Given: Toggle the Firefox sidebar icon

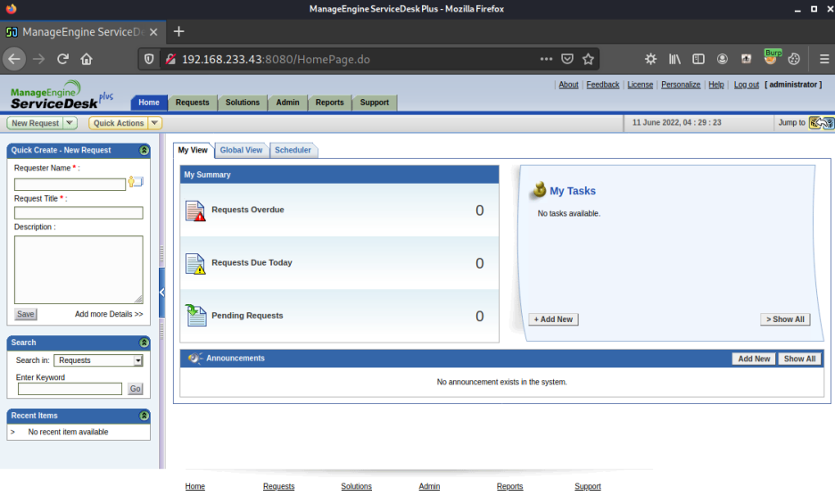Looking at the screenshot, I should click(x=699, y=59).
